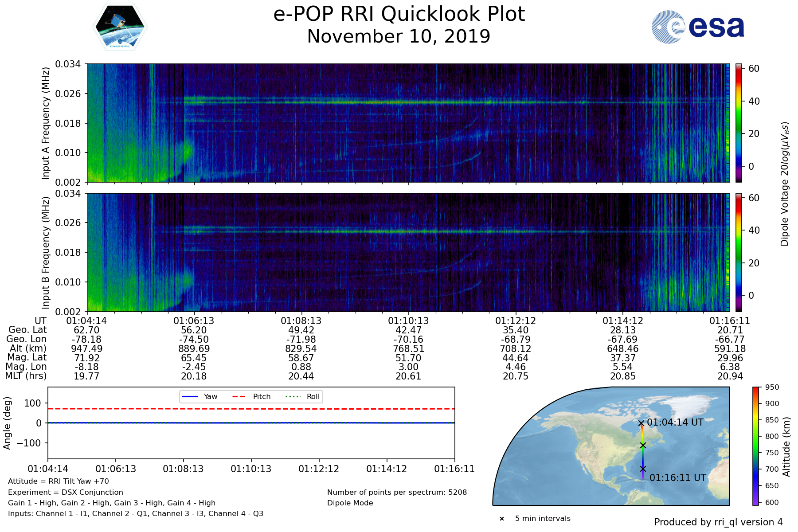The height and width of the screenshot is (532, 798).
Task: Click the 'e-POP RRI Quicklook Plot' title
Action: [x=399, y=14]
